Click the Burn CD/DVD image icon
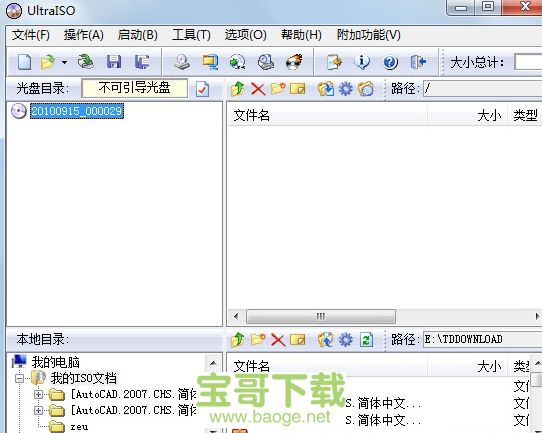Screen dimensions: 542x433 coord(294,62)
